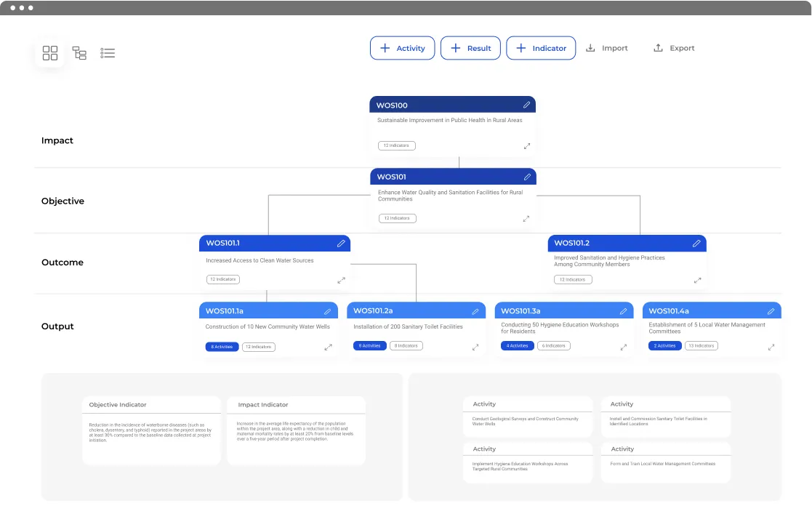The width and height of the screenshot is (812, 514).
Task: Open the Import option
Action: coord(607,48)
